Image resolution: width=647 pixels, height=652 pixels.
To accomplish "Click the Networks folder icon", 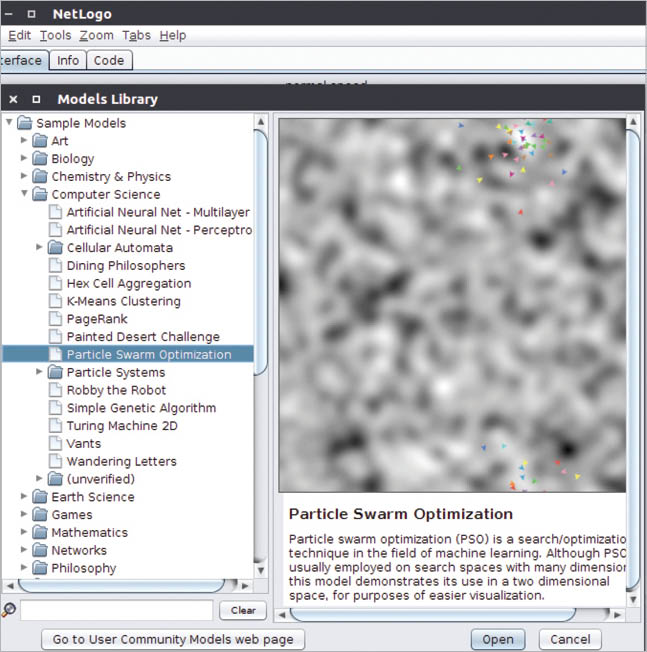I will click(40, 551).
